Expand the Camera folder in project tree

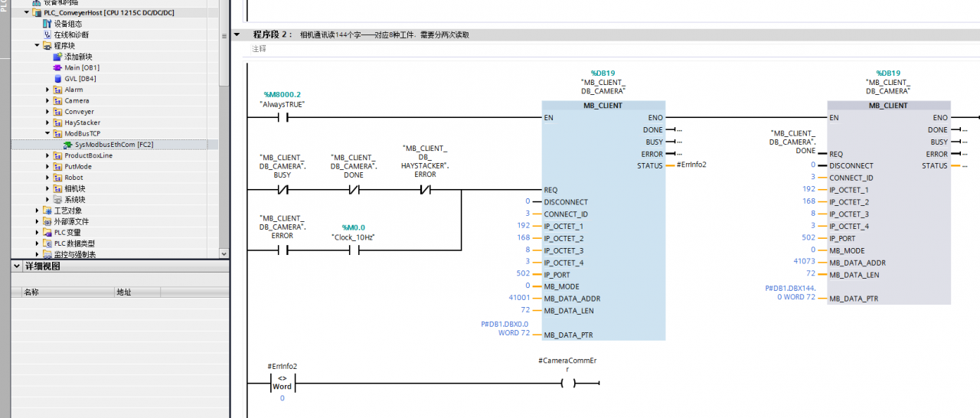point(47,100)
